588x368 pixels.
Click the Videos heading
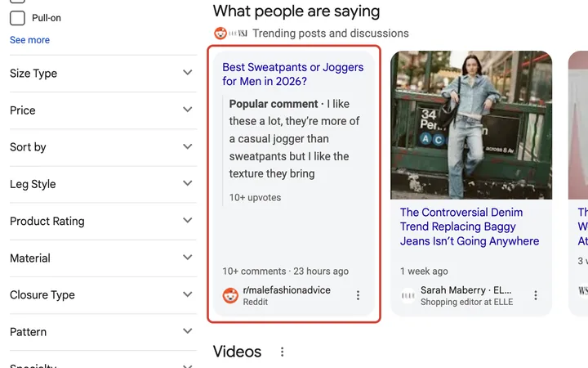237,352
